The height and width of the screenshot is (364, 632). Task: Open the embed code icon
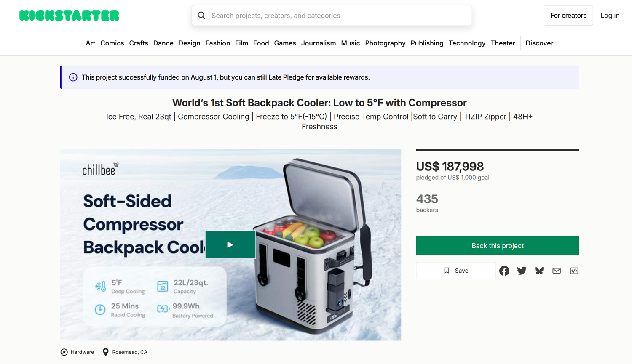click(574, 271)
